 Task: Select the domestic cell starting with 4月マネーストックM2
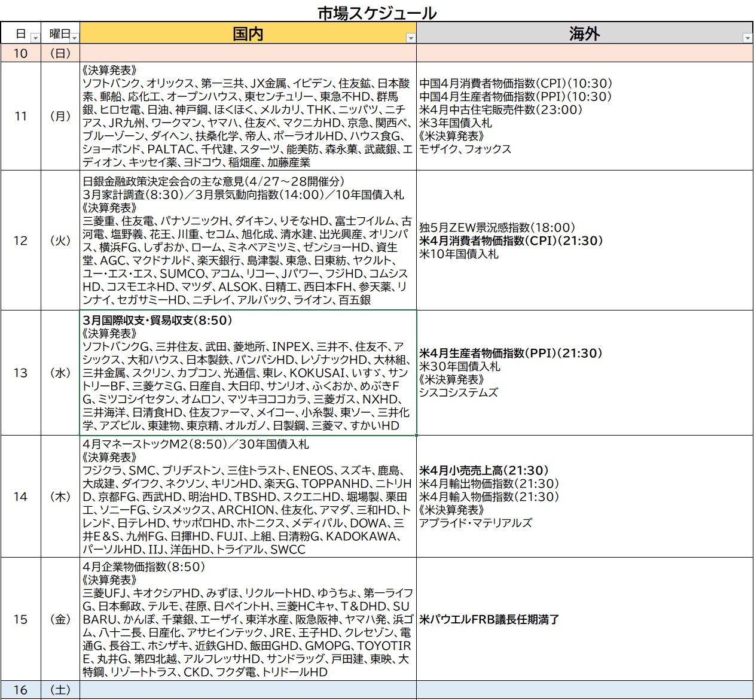[248, 497]
